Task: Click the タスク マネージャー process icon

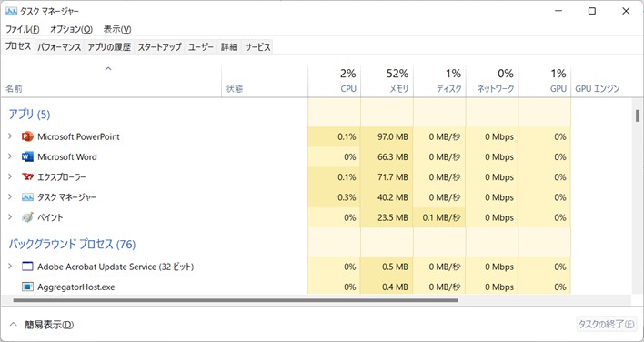Action: pos(27,197)
